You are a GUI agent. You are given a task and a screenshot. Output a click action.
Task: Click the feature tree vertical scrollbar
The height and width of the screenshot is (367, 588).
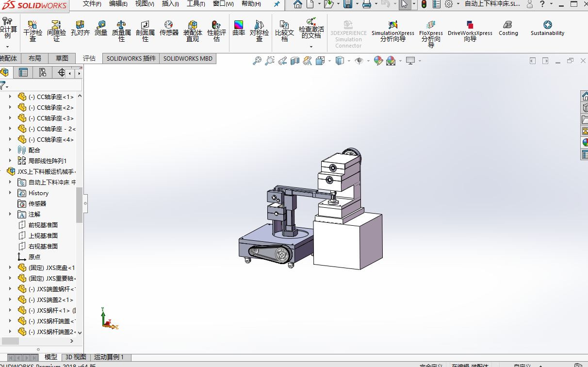pos(80,204)
